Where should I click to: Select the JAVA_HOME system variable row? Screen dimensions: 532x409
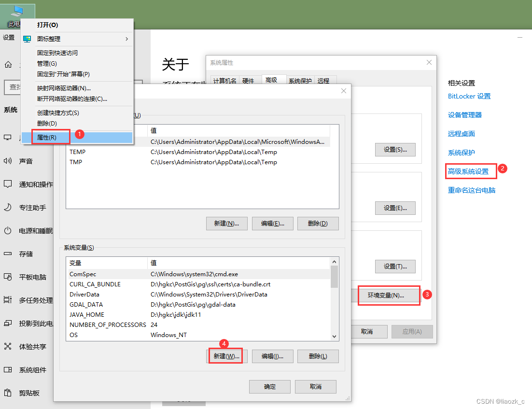(198, 315)
